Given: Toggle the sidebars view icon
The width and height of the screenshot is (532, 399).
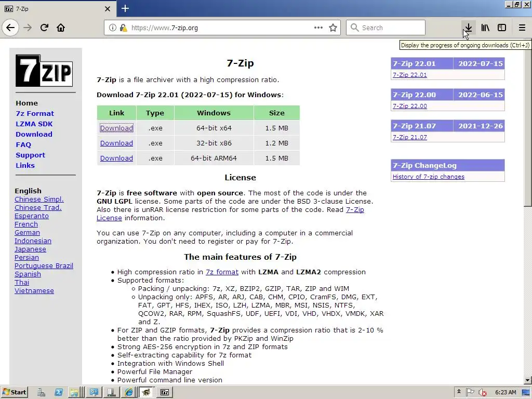Looking at the screenshot, I should click(x=502, y=28).
